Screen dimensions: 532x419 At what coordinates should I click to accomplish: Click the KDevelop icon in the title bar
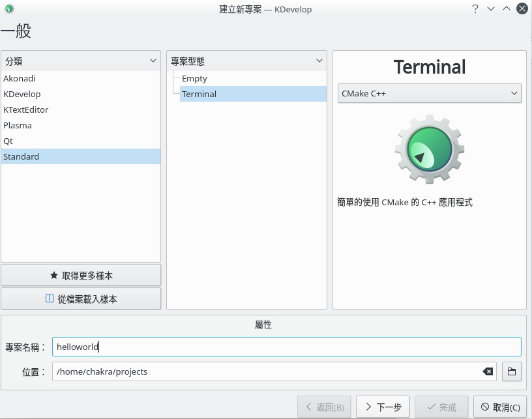coord(8,9)
